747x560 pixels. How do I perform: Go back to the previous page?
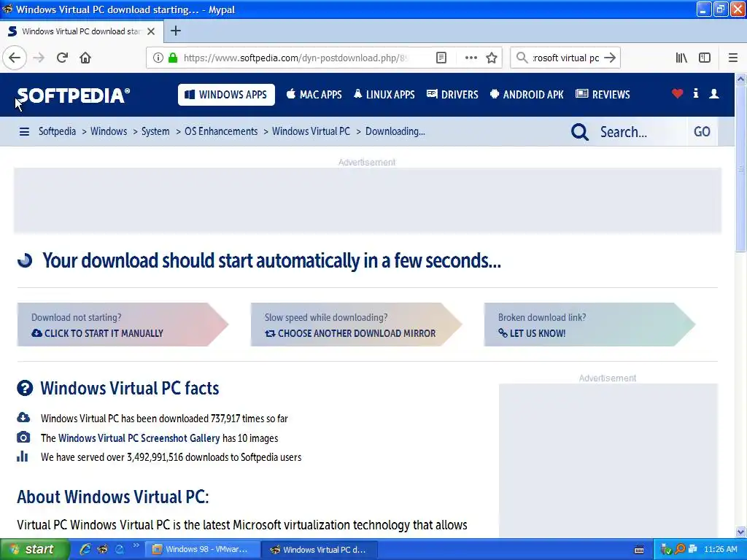15,58
